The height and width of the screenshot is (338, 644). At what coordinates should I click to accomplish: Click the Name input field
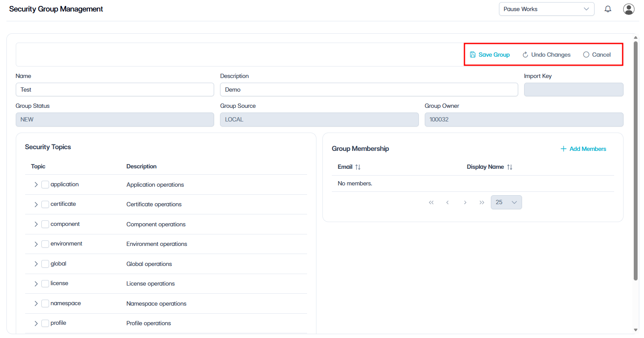(115, 90)
